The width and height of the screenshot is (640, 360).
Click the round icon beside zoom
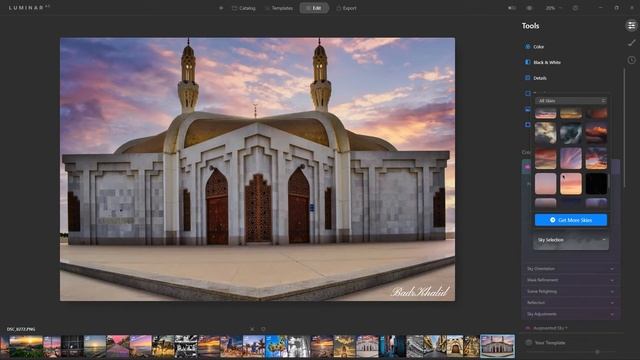pyautogui.click(x=575, y=8)
